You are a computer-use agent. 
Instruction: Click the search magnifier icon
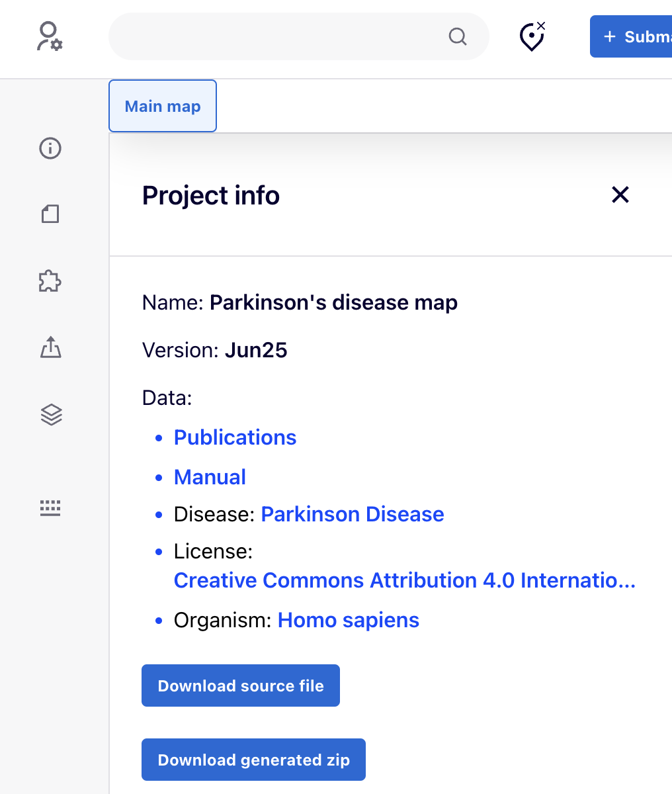coord(457,37)
